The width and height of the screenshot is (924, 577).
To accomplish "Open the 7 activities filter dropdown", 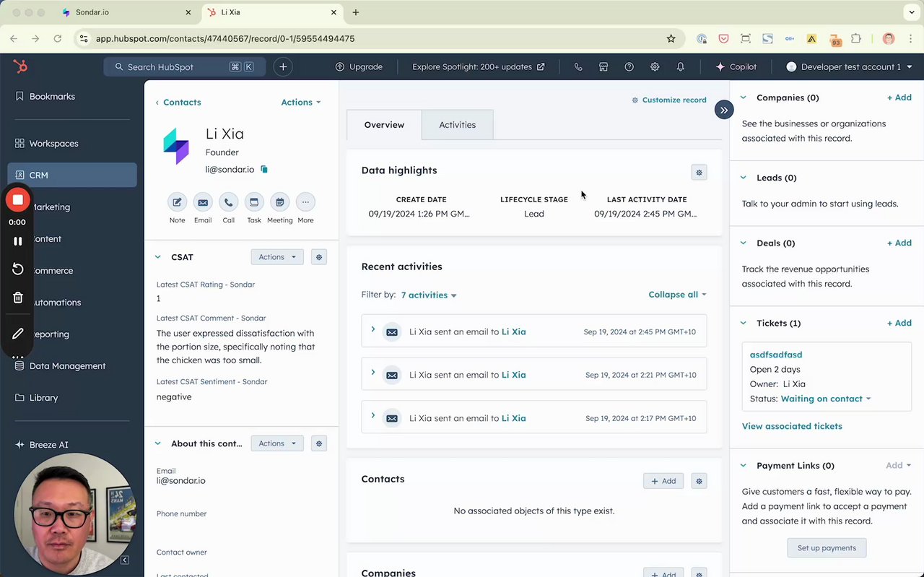I will point(429,295).
